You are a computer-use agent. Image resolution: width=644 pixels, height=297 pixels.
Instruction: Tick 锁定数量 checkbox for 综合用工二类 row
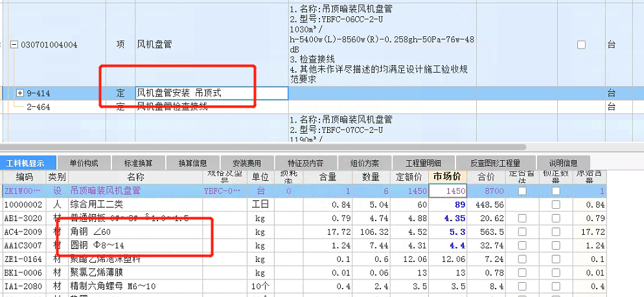(556, 205)
